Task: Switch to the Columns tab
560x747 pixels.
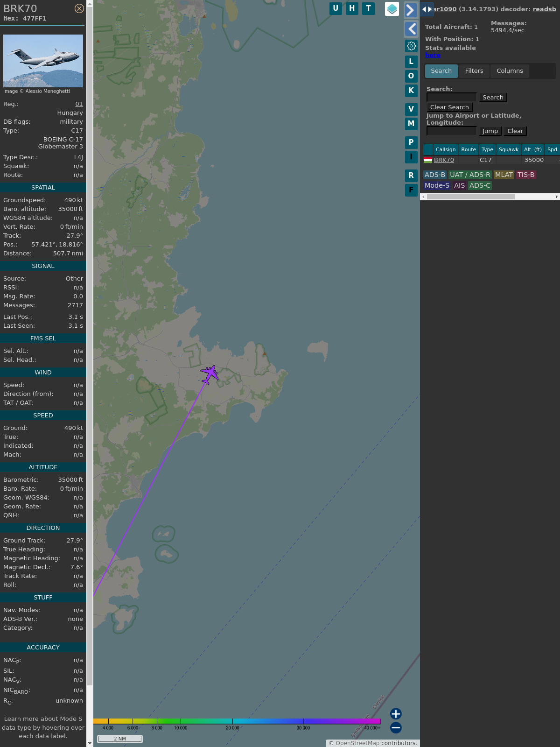Action: [510, 71]
